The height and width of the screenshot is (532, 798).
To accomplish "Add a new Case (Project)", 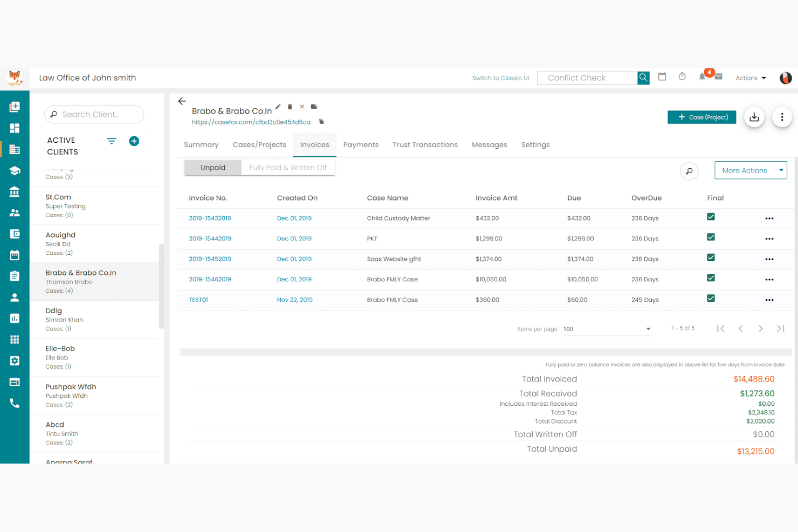I will coord(701,117).
